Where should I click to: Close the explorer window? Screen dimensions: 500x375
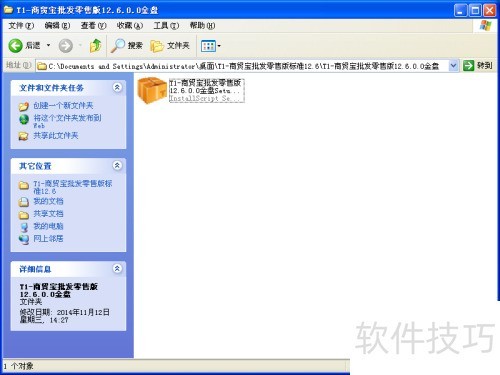pyautogui.click(x=490, y=10)
